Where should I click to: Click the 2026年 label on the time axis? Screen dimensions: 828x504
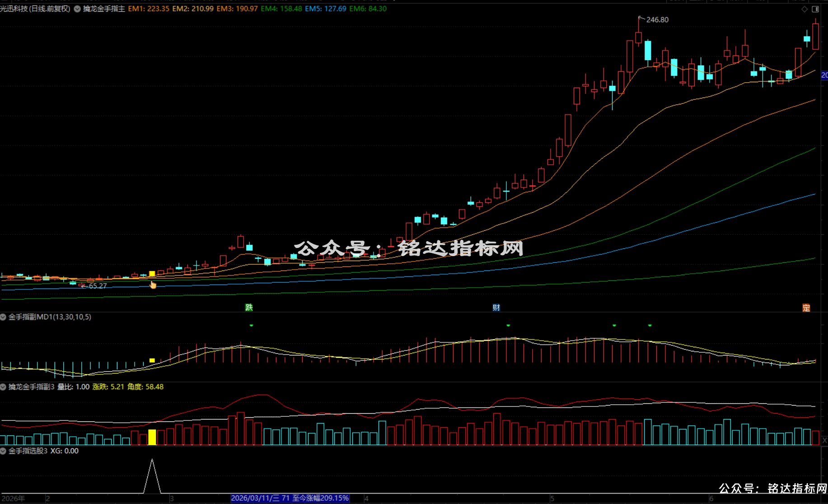click(x=14, y=499)
